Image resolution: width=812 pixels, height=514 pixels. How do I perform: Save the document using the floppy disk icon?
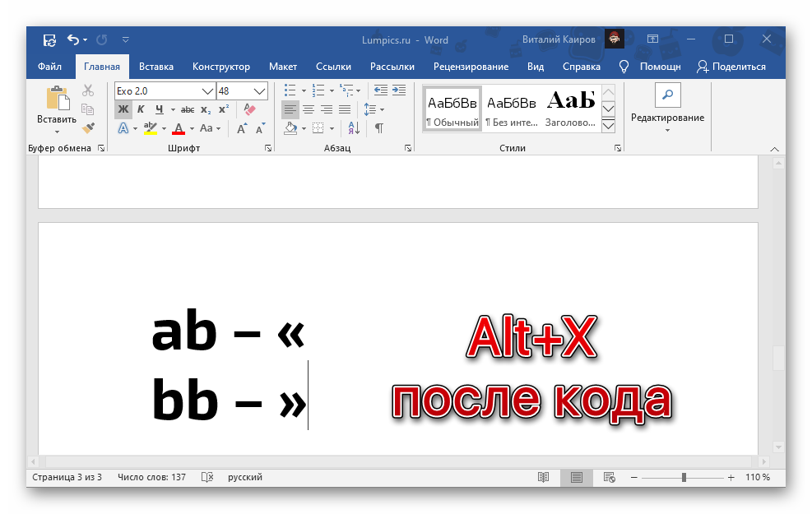coord(49,39)
